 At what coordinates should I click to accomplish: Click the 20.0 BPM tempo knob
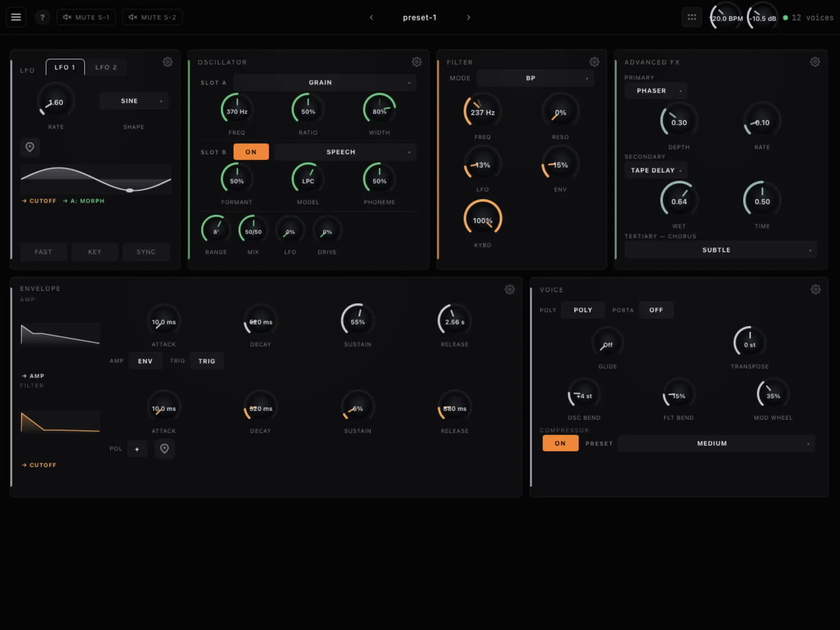tap(727, 18)
